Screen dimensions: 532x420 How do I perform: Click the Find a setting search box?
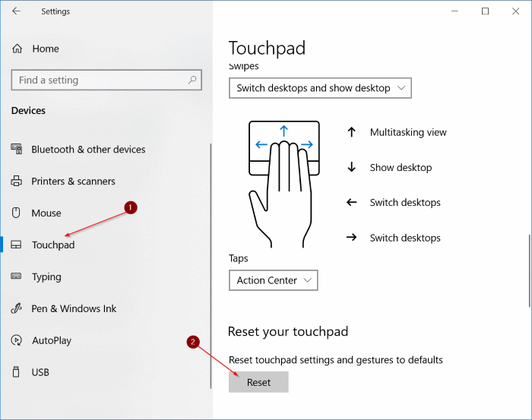(x=99, y=81)
